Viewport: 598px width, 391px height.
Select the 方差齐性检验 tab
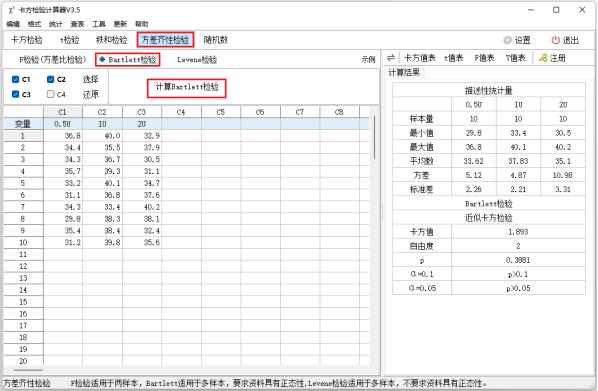[166, 40]
